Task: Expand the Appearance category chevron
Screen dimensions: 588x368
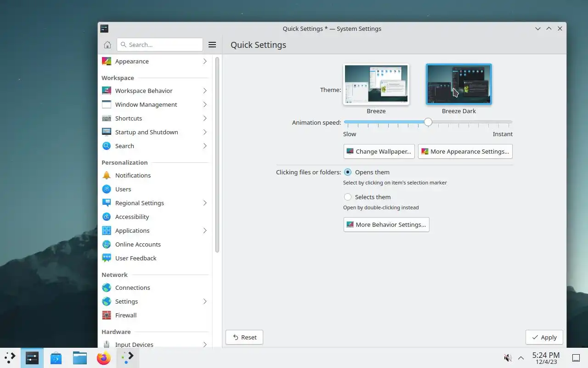Action: [205, 61]
